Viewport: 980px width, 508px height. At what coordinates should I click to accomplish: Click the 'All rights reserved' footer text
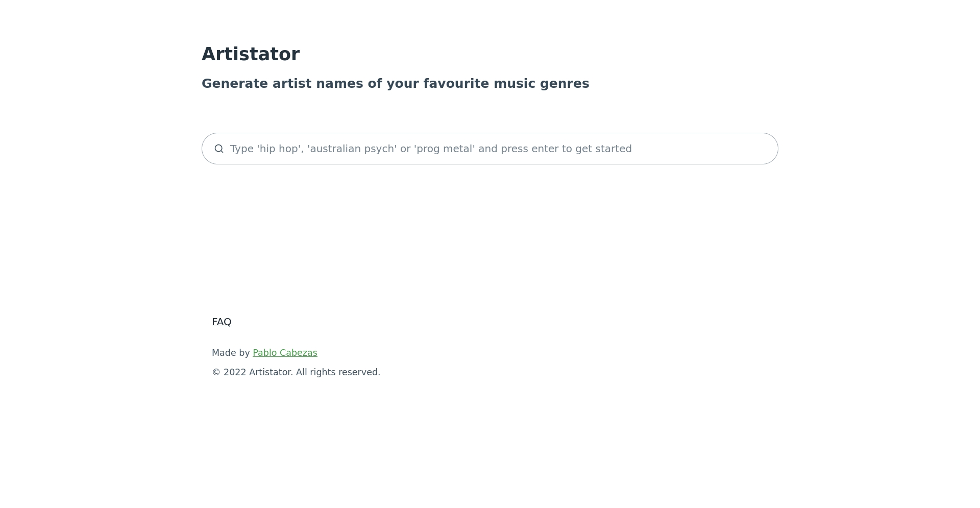pyautogui.click(x=338, y=372)
